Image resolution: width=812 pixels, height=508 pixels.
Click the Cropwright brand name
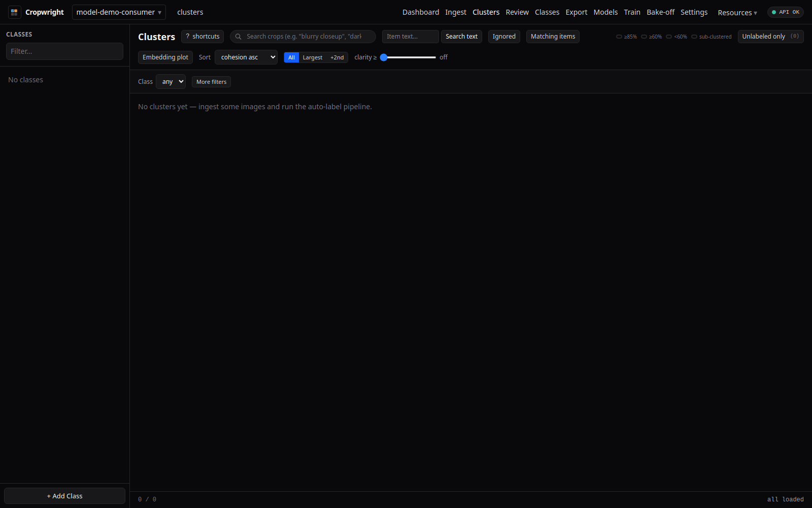click(x=45, y=12)
